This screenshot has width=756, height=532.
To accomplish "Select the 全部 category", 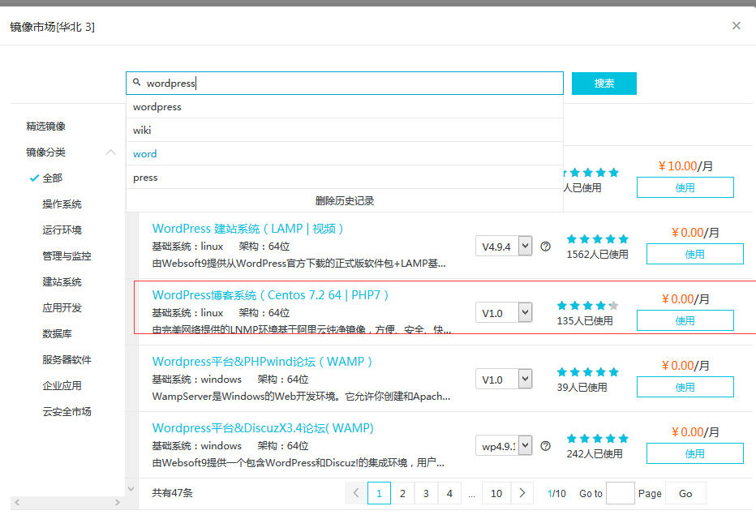I will [x=53, y=178].
